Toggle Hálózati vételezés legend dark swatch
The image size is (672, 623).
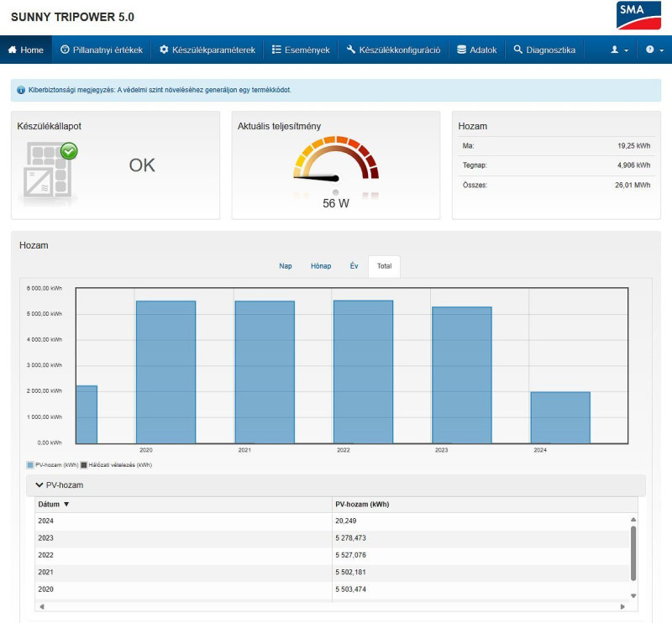84,465
